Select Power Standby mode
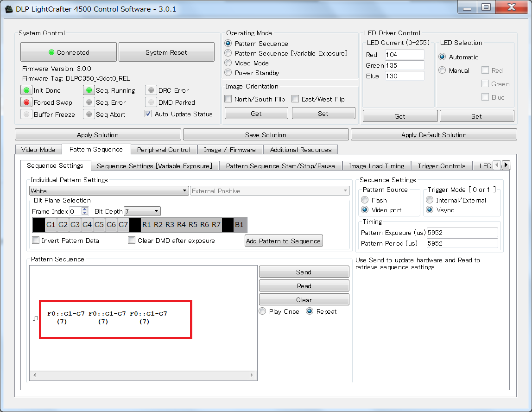The width and height of the screenshot is (532, 412). (228, 73)
